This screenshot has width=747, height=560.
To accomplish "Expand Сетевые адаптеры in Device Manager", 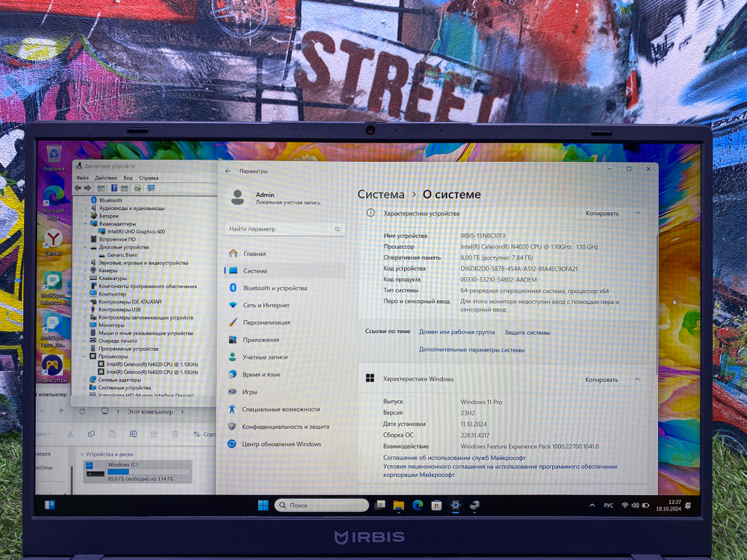I will coord(86,379).
